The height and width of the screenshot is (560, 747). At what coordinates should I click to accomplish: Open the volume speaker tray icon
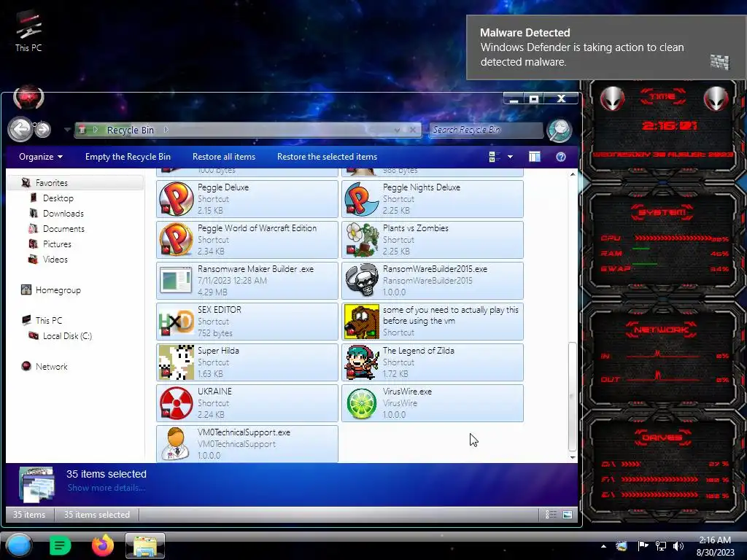tap(678, 546)
